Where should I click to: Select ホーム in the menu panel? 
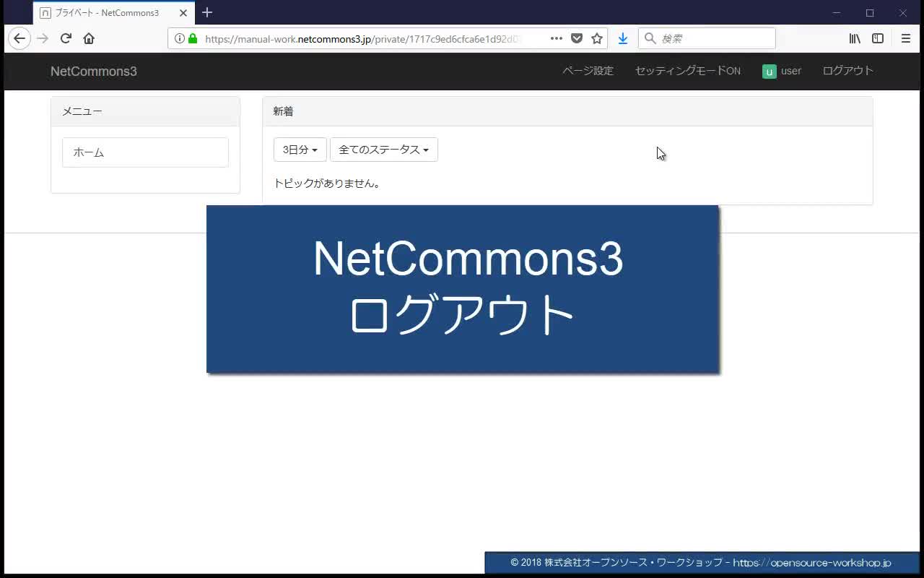coord(145,152)
